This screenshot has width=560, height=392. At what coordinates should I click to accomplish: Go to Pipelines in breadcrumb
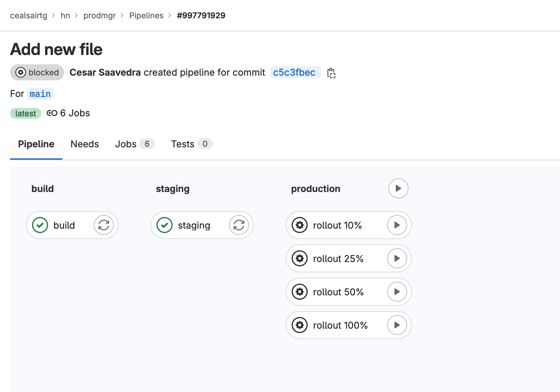coord(146,16)
